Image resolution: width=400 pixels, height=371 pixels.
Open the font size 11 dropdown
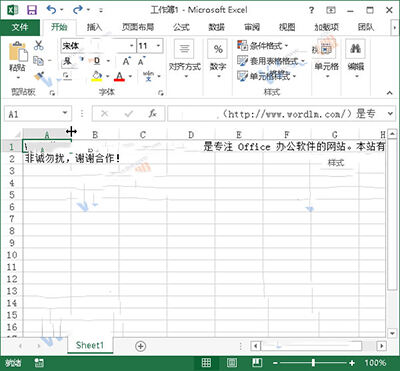point(158,46)
